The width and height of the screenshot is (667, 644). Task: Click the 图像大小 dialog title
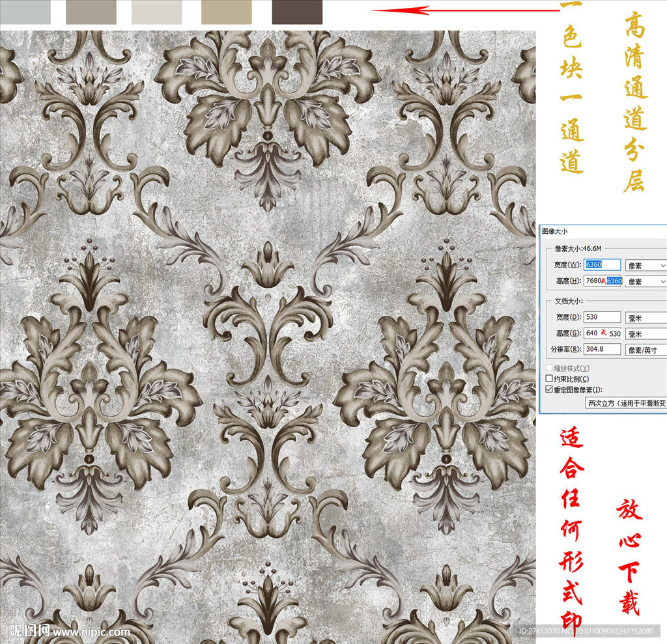555,231
